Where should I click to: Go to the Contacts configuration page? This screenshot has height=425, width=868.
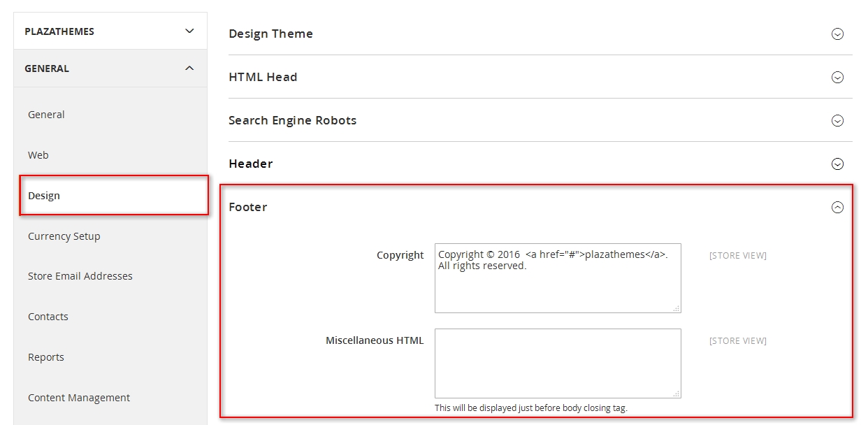coord(48,317)
